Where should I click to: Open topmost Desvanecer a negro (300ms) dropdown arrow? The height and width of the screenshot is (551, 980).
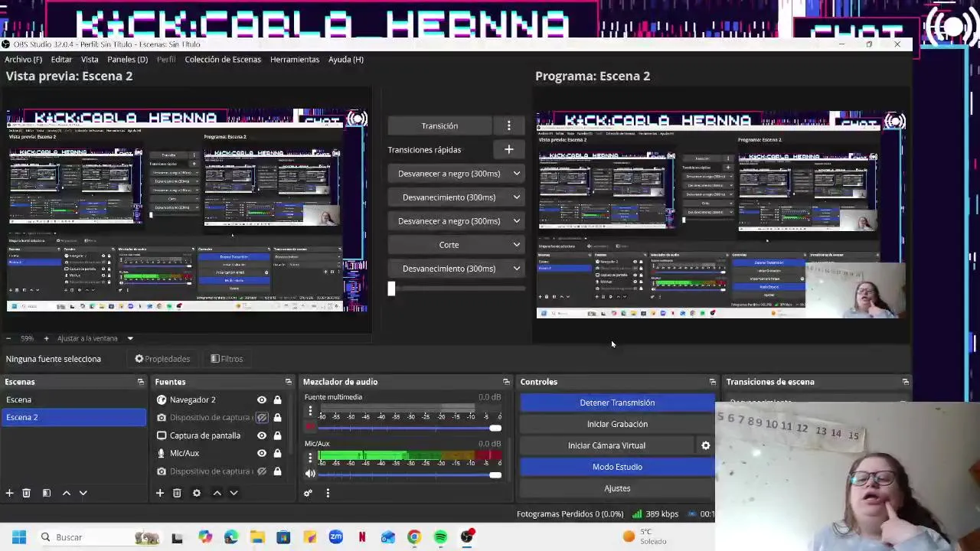(517, 174)
